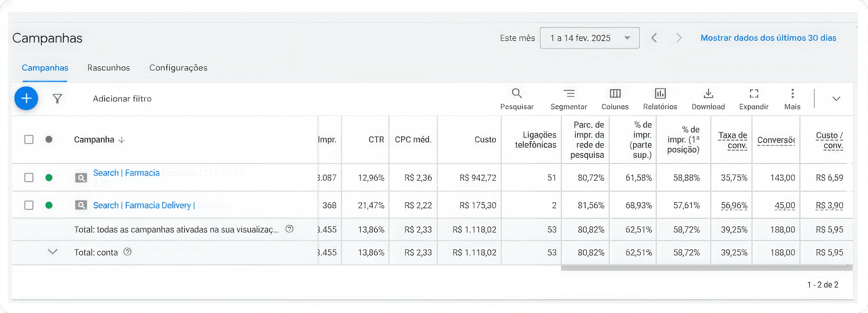The height and width of the screenshot is (313, 868).
Task: Click the horizontal table scrollbar
Action: pos(706,268)
